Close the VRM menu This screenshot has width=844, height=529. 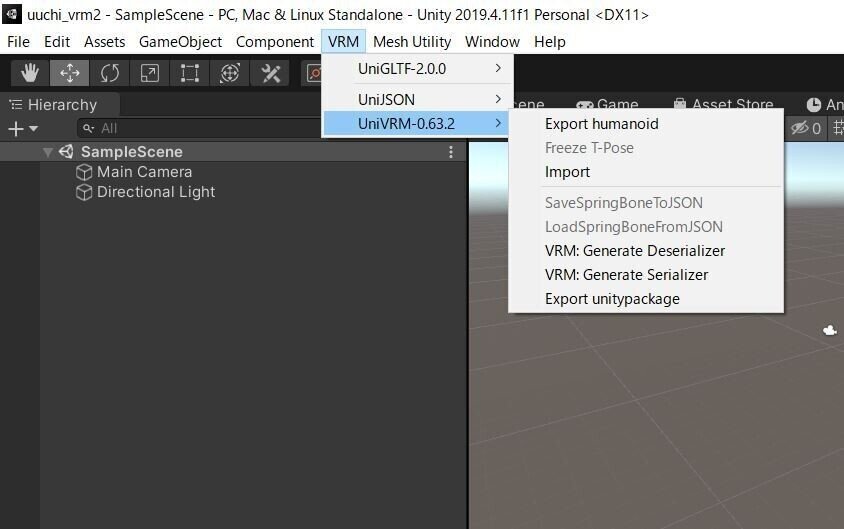point(343,41)
